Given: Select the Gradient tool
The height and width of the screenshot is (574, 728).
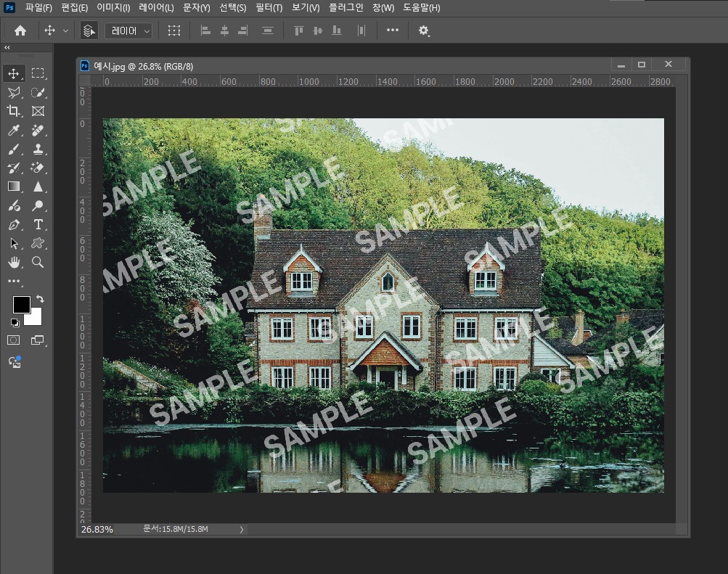Looking at the screenshot, I should pyautogui.click(x=14, y=186).
